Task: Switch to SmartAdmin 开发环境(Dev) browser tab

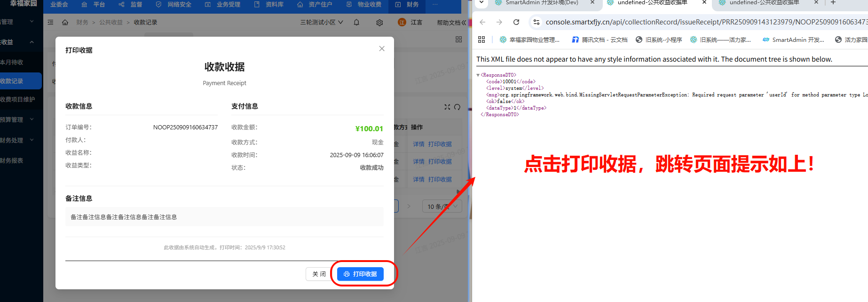Action: click(542, 3)
